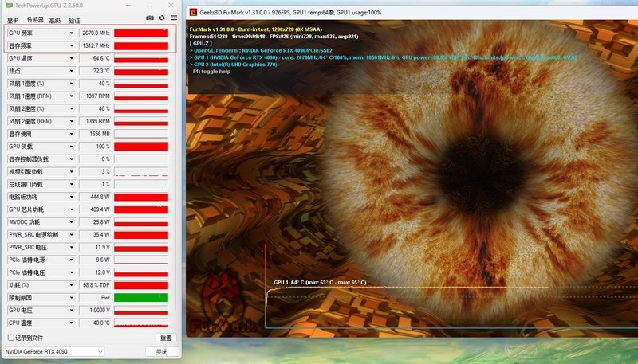
Task: Click the GPU-Z sensor list vertical scrollbar
Action: [175, 170]
